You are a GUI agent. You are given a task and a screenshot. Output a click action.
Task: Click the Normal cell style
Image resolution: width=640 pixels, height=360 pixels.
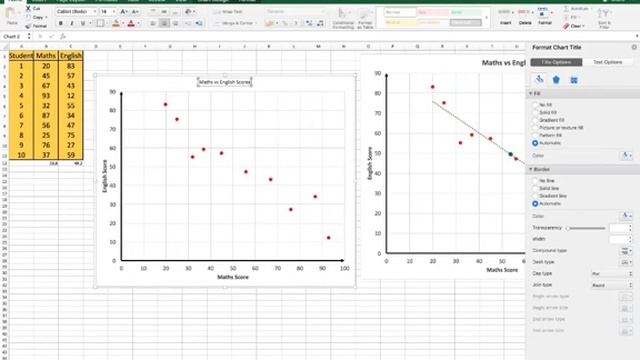coord(400,12)
